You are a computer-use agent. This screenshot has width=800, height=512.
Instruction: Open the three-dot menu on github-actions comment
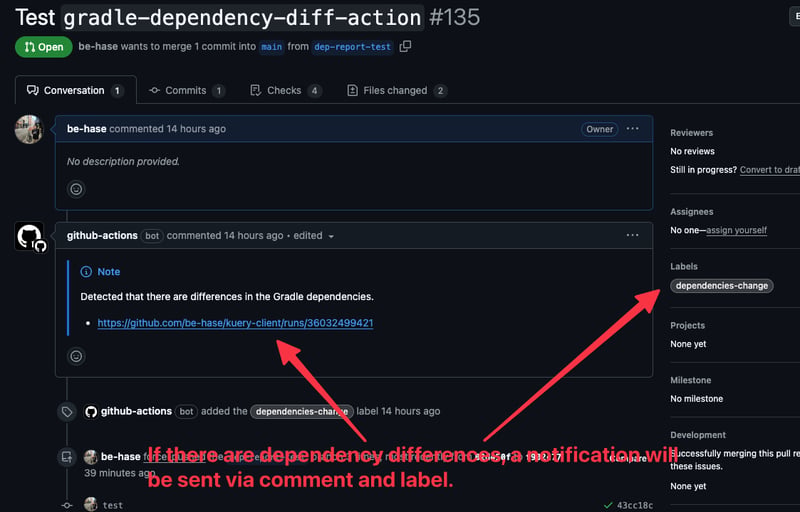[x=632, y=235]
